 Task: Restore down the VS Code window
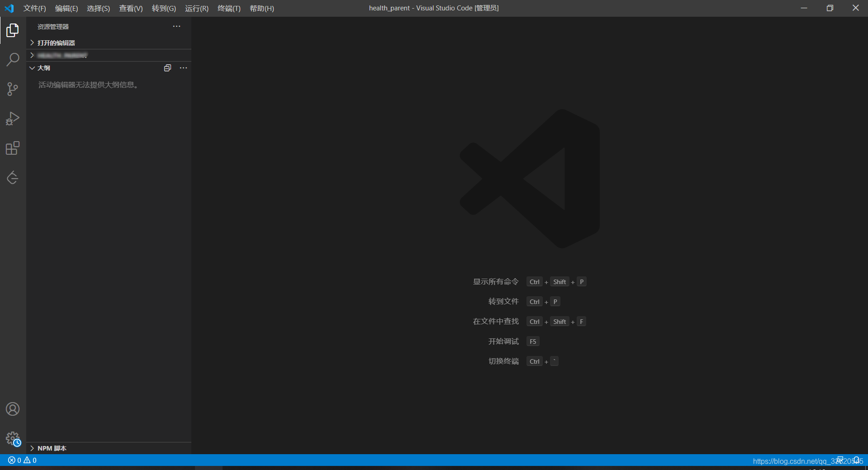[x=830, y=8]
